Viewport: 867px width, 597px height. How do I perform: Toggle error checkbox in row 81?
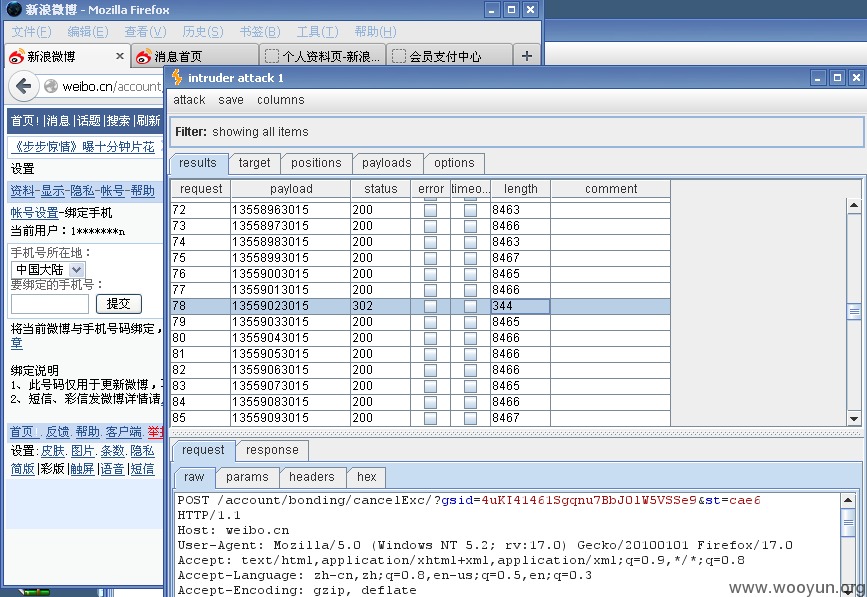click(x=430, y=354)
